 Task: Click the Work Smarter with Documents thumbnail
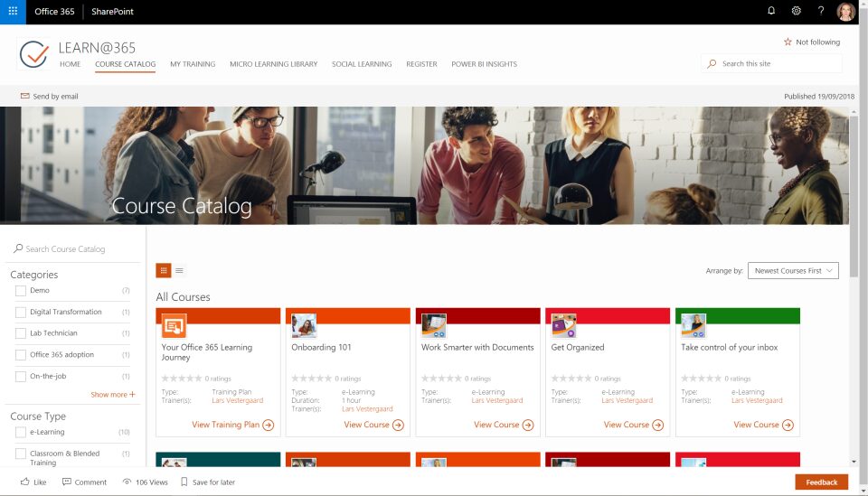[x=433, y=325]
